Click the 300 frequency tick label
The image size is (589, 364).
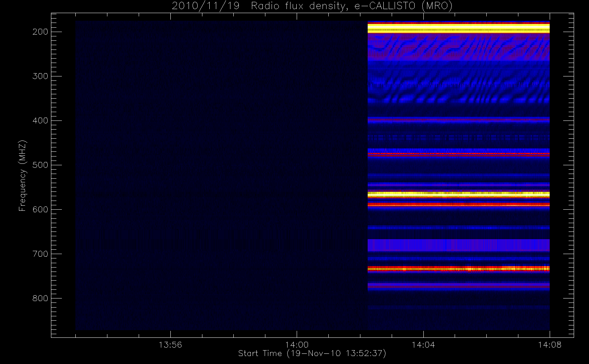tap(40, 76)
